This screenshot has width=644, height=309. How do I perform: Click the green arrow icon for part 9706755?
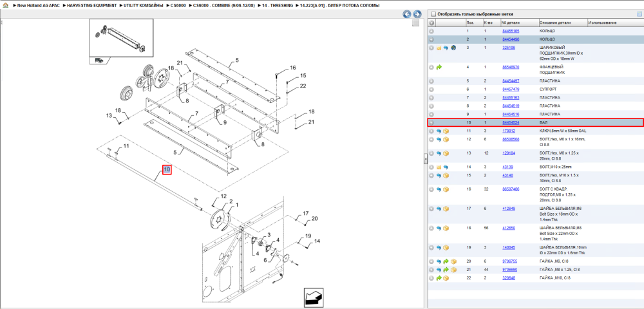(446, 261)
